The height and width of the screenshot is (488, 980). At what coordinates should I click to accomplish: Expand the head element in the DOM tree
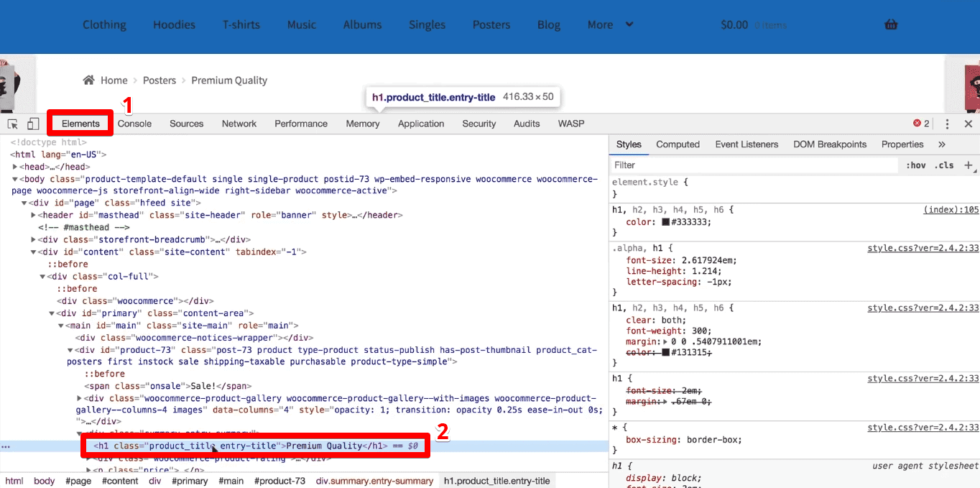[x=14, y=166]
